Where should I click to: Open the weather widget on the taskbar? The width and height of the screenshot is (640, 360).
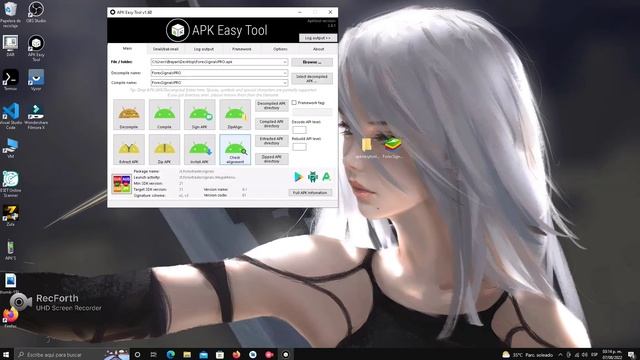pyautogui.click(x=527, y=355)
